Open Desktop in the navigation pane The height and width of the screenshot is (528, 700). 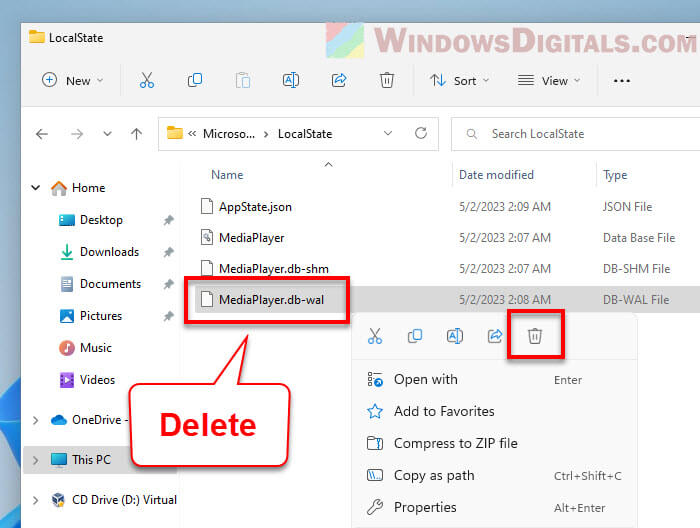pos(101,220)
